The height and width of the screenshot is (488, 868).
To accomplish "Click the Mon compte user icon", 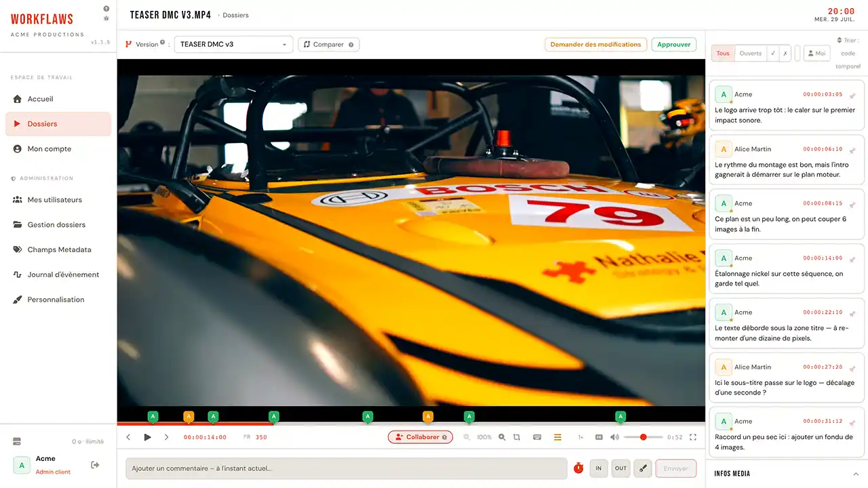I will click(x=18, y=149).
